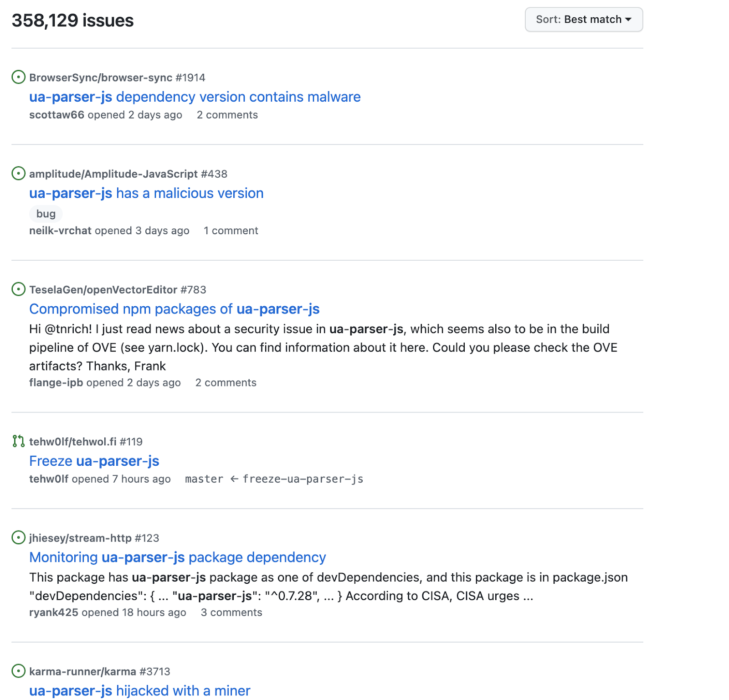
Task: Open "ua-parser-js dependency version contains malware" issue
Action: coord(195,97)
